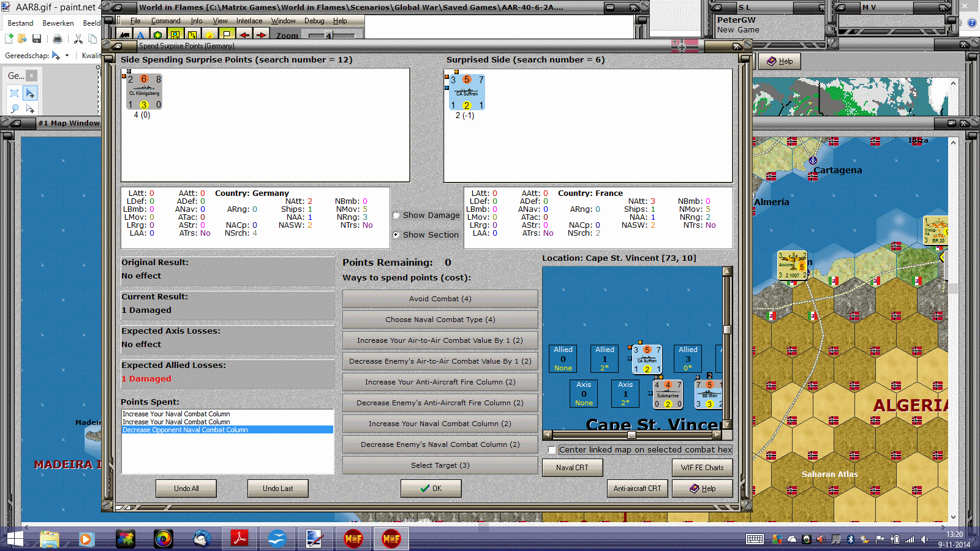Screen dimensions: 980x551
Task: Open the Command menu
Action: (x=165, y=21)
